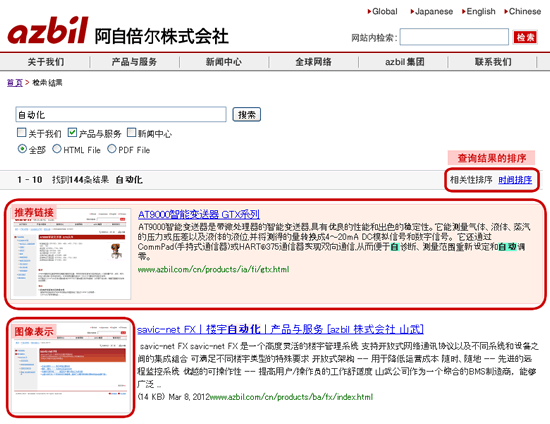The image size is (550, 424).
Task: Select the 全部 radio button
Action: coord(22,149)
